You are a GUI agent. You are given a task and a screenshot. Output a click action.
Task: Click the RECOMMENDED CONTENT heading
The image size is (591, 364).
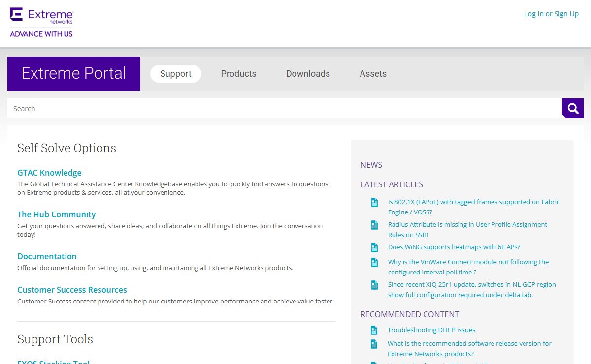(x=410, y=314)
